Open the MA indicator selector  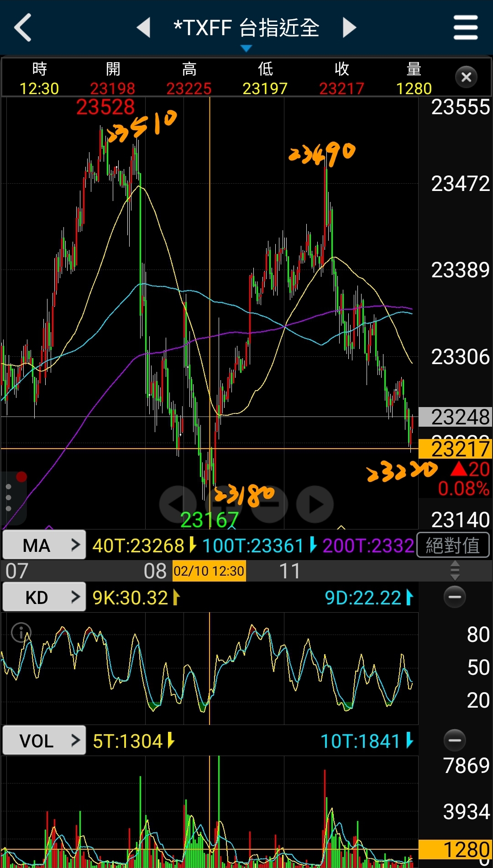(x=44, y=545)
